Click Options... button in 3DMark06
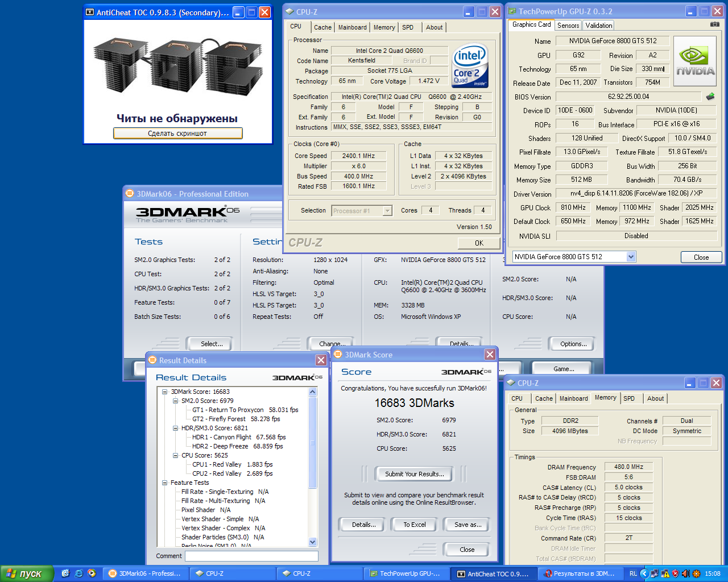 (573, 344)
